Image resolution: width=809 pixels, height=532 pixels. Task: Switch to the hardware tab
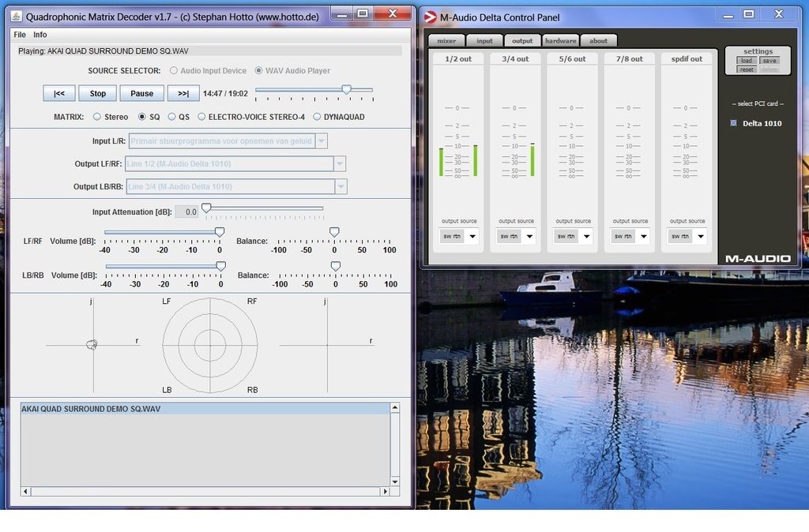(x=560, y=41)
